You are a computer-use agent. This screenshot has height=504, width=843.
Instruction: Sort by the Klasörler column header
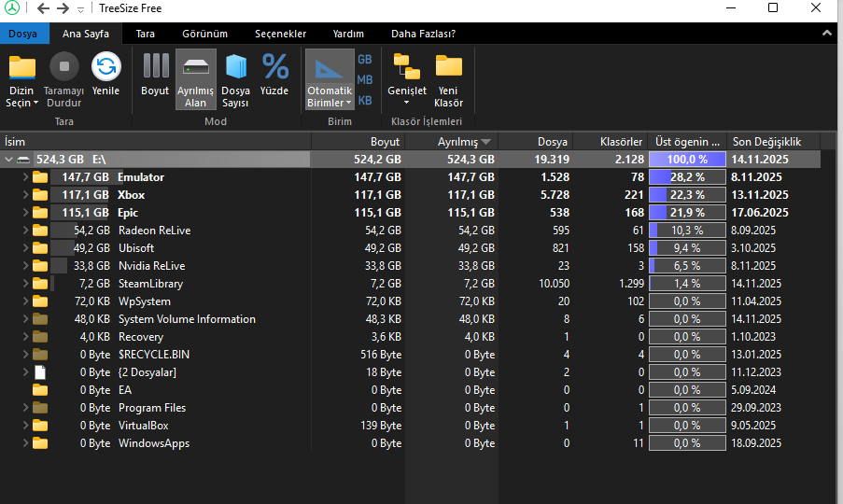611,142
